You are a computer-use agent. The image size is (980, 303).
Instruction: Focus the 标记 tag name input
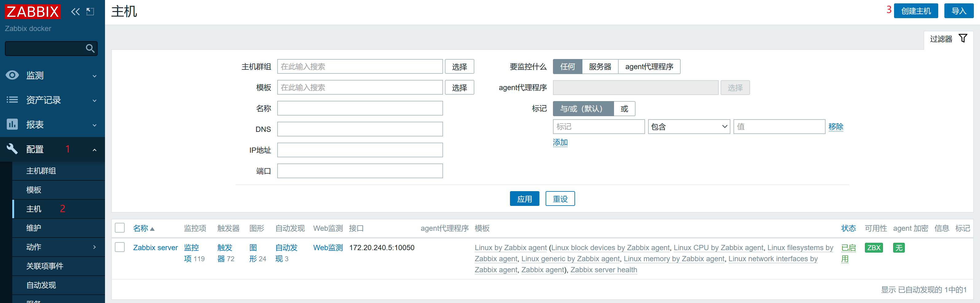(x=599, y=127)
